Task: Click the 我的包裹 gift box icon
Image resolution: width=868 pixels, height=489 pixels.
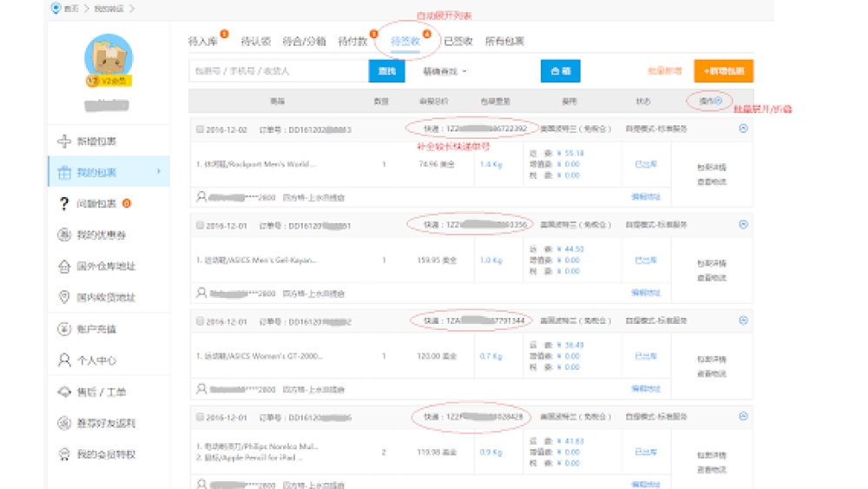Action: click(x=64, y=173)
